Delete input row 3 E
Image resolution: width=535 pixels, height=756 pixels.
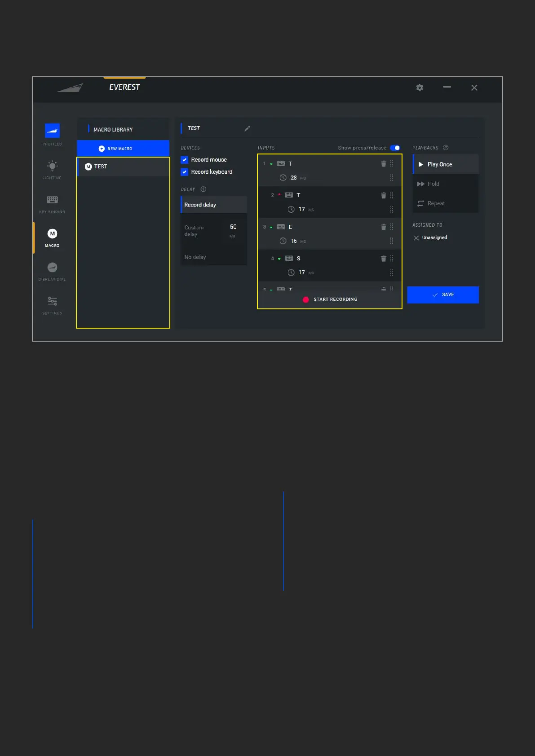point(383,227)
